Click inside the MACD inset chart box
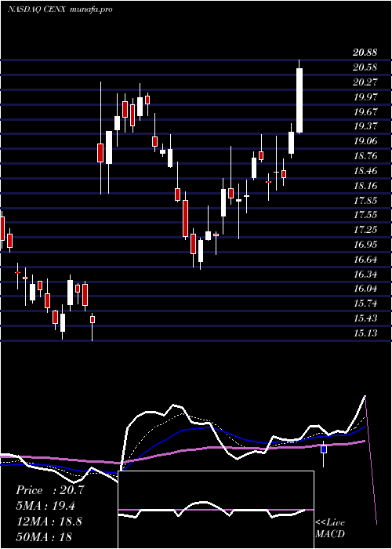The width and height of the screenshot is (392, 549). pos(216,510)
